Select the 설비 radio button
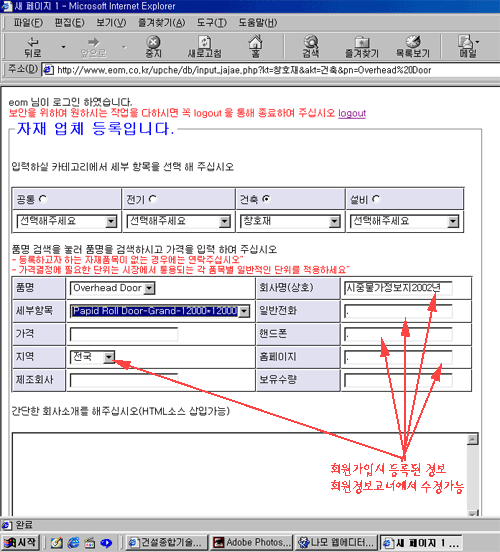The height and width of the screenshot is (552, 500). pyautogui.click(x=376, y=199)
